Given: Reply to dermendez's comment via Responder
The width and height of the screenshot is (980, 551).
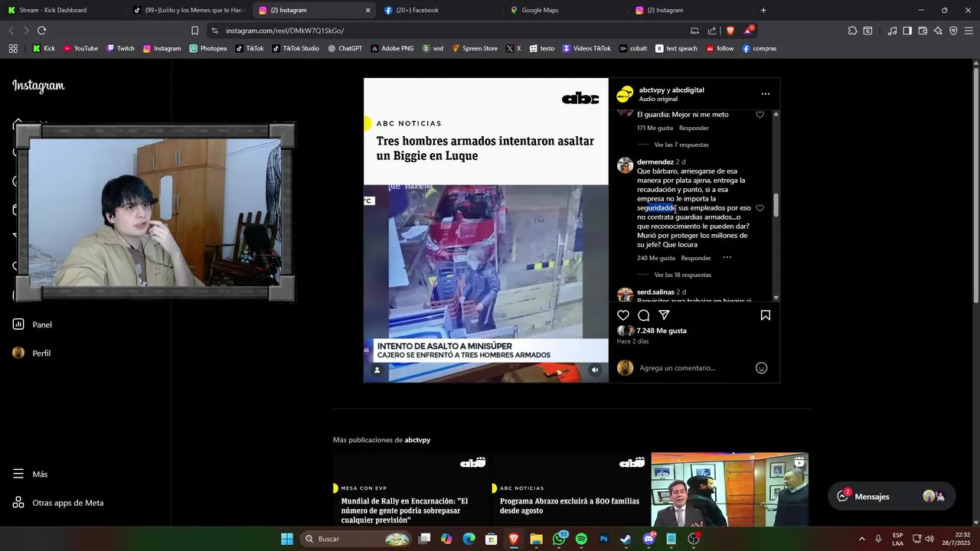Looking at the screenshot, I should tap(696, 258).
